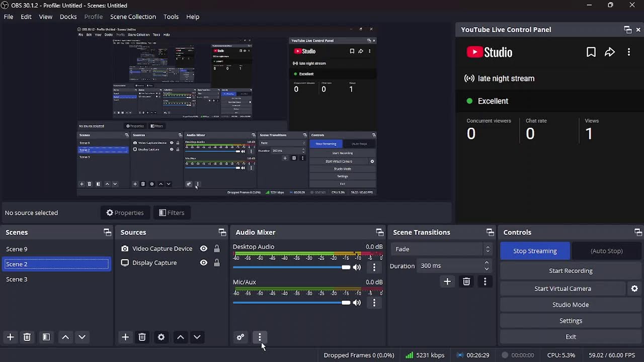Increase transition duration spinner up
644x362 pixels.
point(487,263)
